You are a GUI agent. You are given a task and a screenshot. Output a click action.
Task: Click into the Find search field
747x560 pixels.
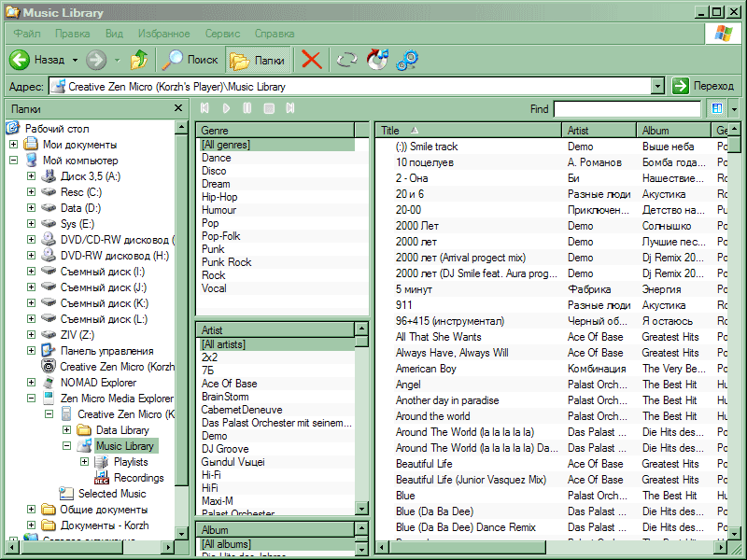click(x=626, y=109)
